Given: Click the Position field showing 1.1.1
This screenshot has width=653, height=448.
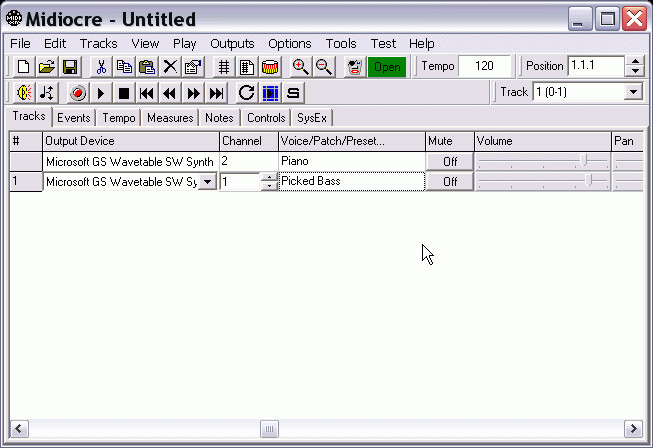Looking at the screenshot, I should (596, 66).
